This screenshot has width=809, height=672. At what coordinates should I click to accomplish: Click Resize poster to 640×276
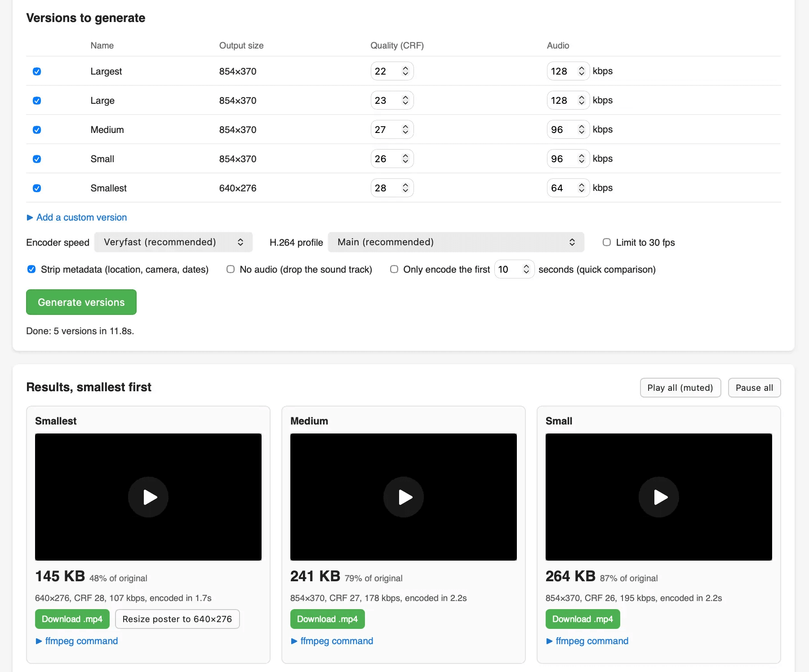178,619
